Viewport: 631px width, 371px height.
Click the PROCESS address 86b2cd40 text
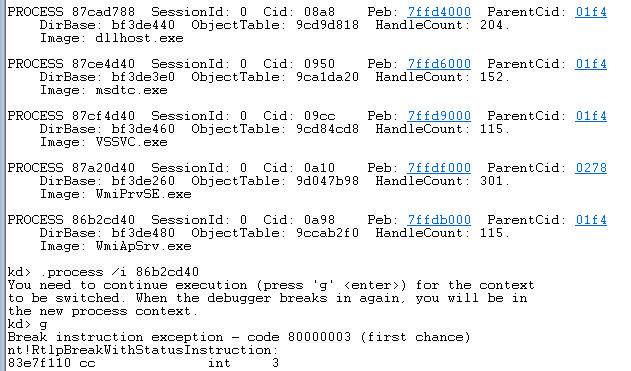103,220
